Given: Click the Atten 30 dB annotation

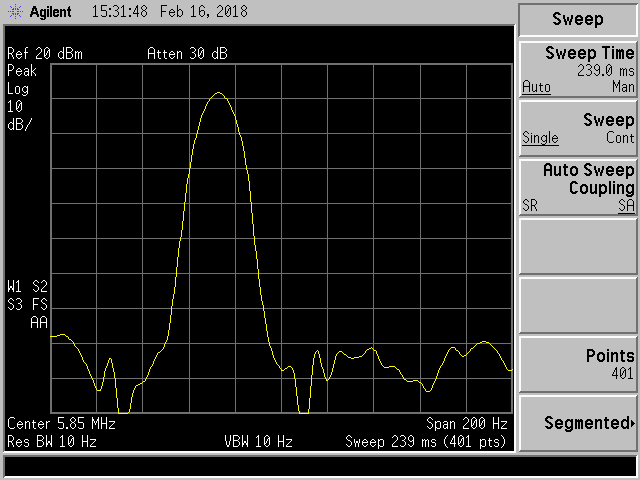Looking at the screenshot, I should point(187,54).
